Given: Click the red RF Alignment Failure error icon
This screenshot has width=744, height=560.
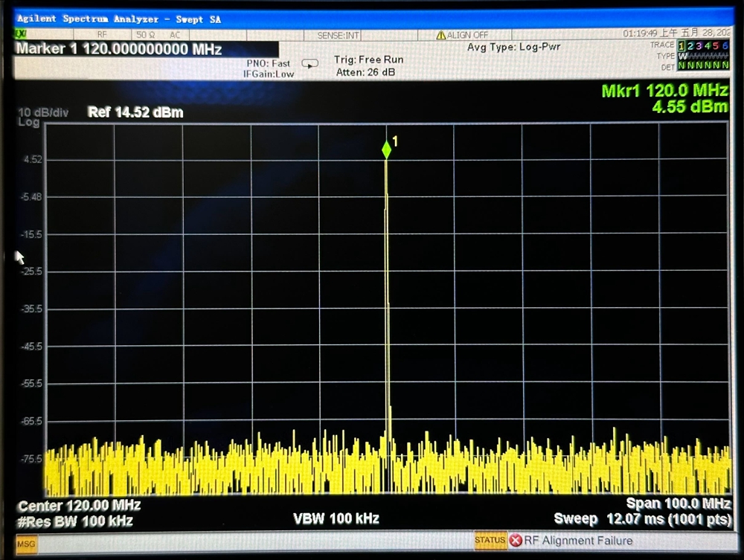Looking at the screenshot, I should point(516,541).
